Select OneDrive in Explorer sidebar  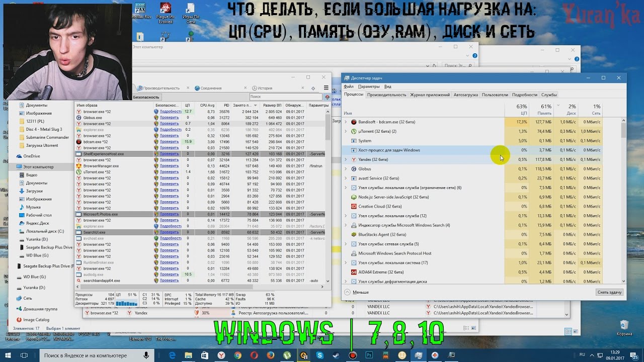(x=32, y=156)
